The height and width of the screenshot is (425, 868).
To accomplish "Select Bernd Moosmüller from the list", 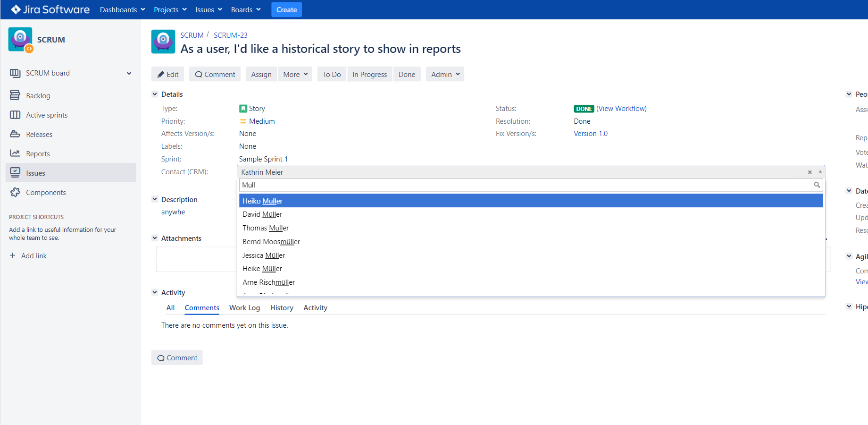I will coord(531,242).
